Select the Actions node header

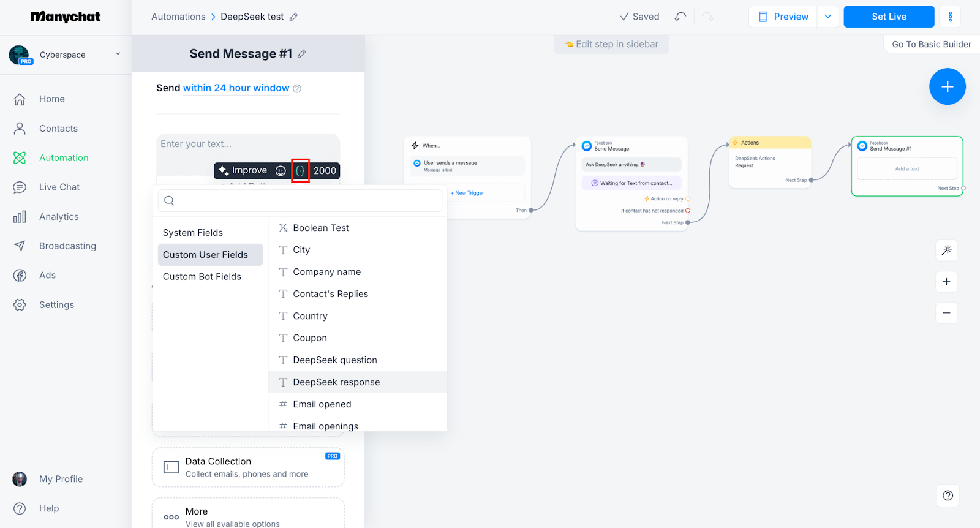point(770,143)
